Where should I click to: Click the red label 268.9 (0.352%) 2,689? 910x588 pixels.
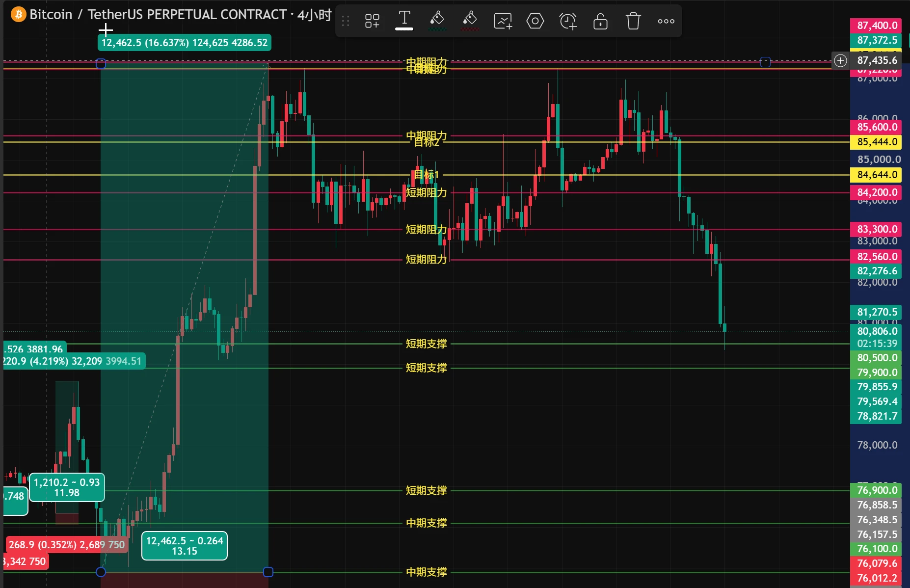(x=67, y=545)
